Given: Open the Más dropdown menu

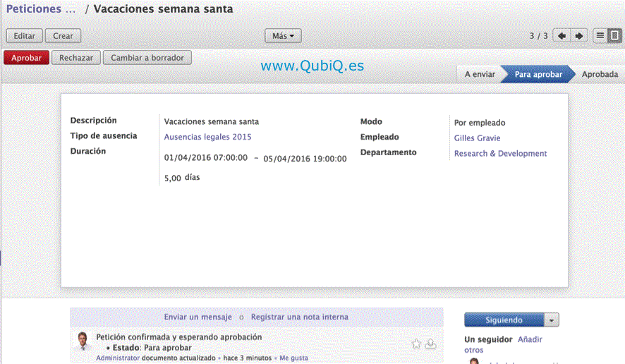Looking at the screenshot, I should [283, 36].
